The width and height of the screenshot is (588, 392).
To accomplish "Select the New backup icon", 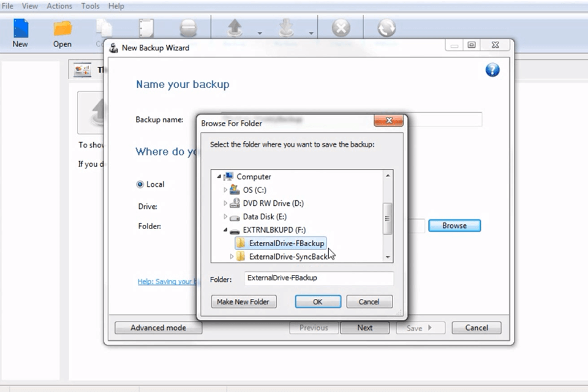I will [x=20, y=28].
